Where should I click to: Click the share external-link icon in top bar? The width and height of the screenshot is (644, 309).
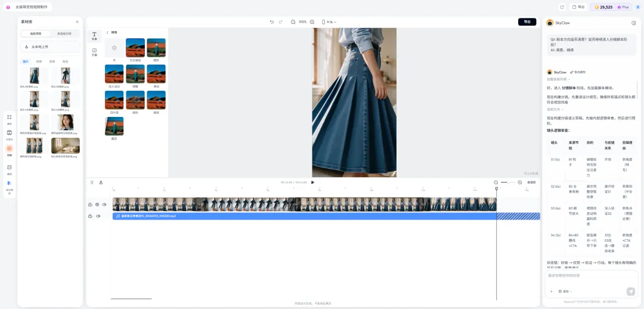(x=562, y=7)
